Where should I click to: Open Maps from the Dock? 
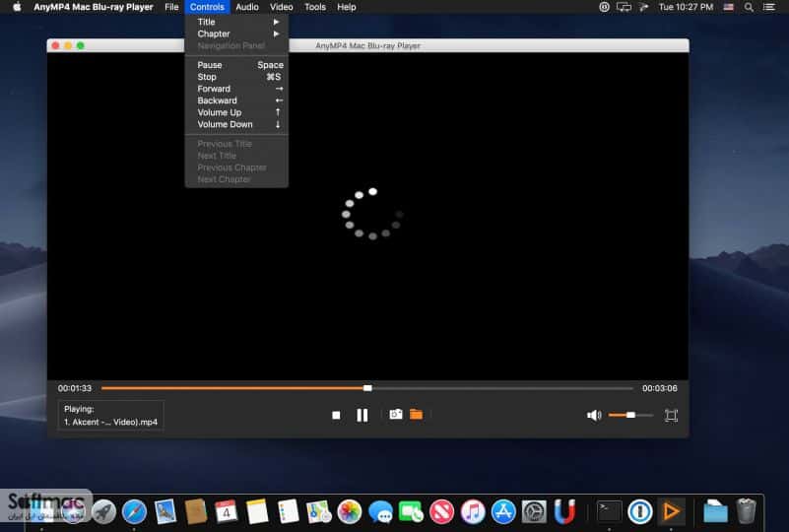click(x=319, y=512)
